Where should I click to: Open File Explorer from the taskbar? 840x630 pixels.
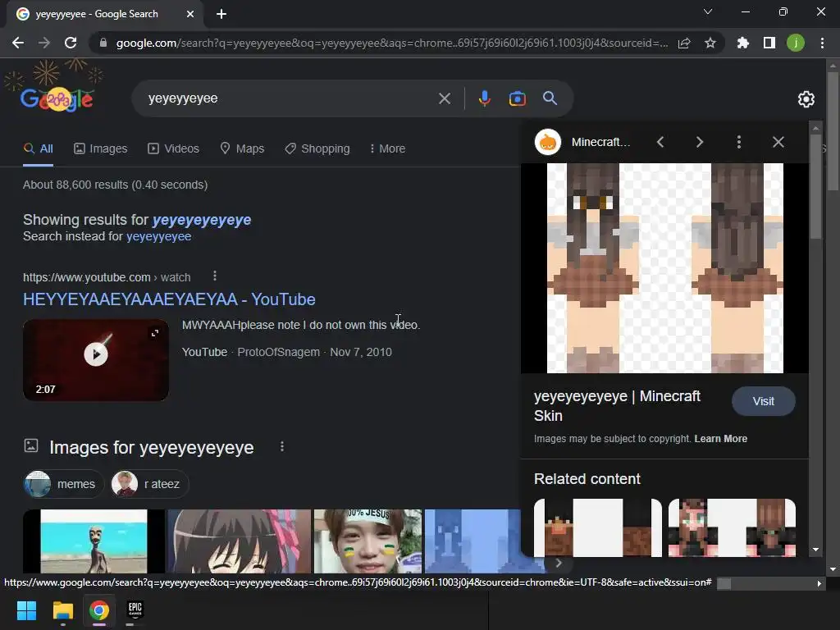tap(62, 610)
